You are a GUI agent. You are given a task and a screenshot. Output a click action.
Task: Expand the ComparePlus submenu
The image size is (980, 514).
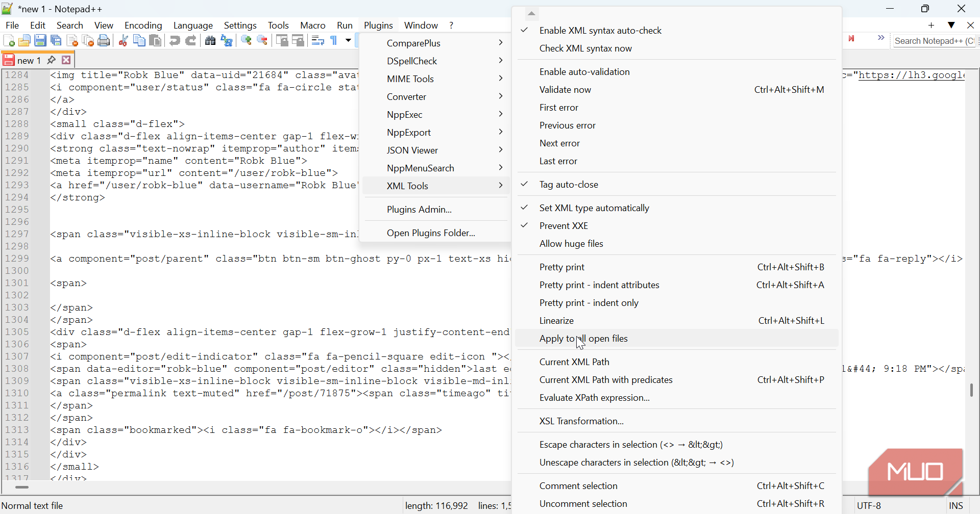(435, 43)
